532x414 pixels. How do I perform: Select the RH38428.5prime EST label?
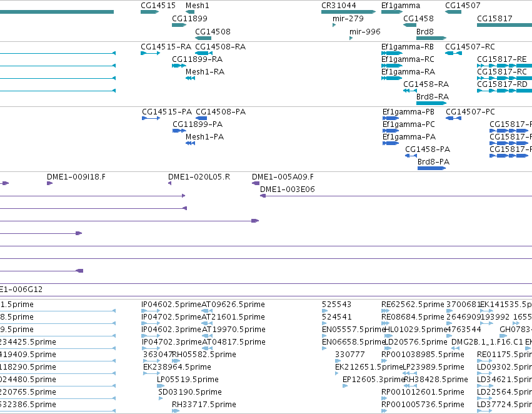point(436,380)
